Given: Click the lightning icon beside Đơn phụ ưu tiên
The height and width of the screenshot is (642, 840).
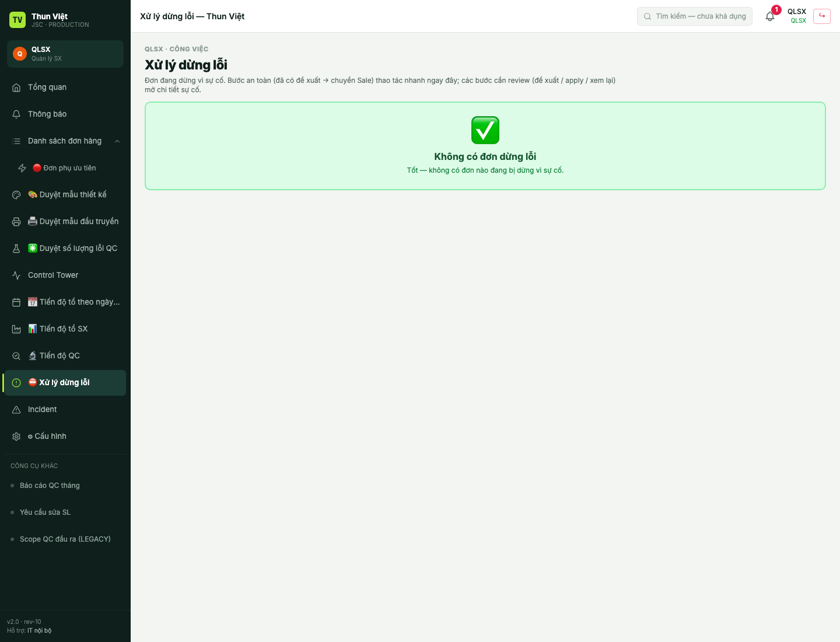Looking at the screenshot, I should tap(22, 168).
